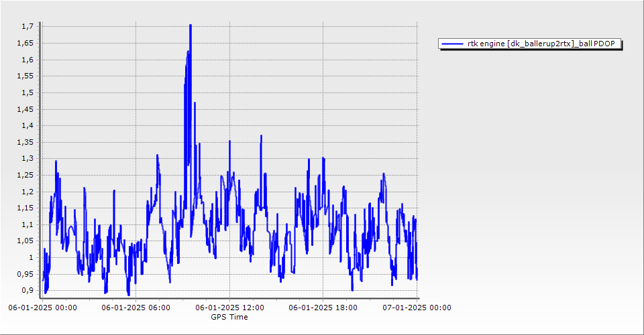Click the '1,35' y-axis label

click(25, 142)
